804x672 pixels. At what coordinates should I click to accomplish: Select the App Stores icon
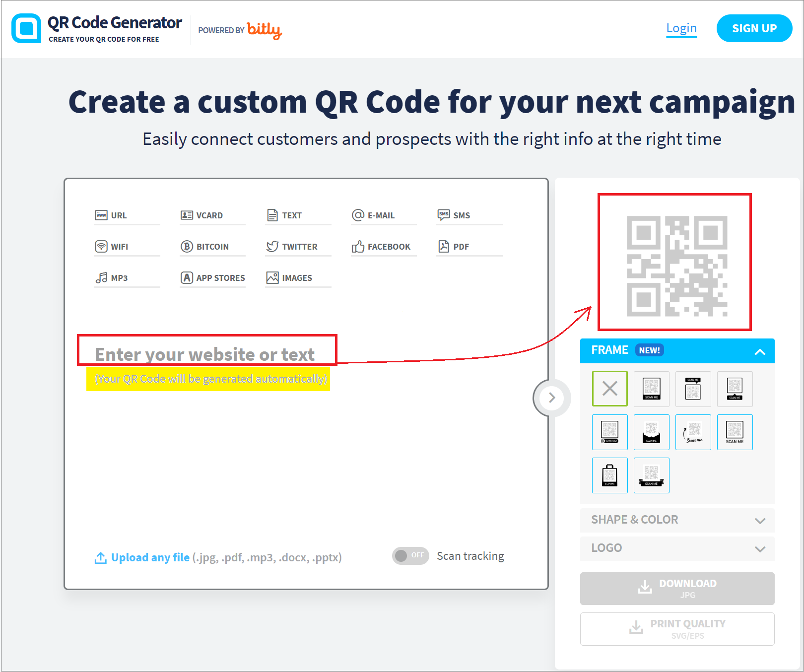[x=187, y=278]
